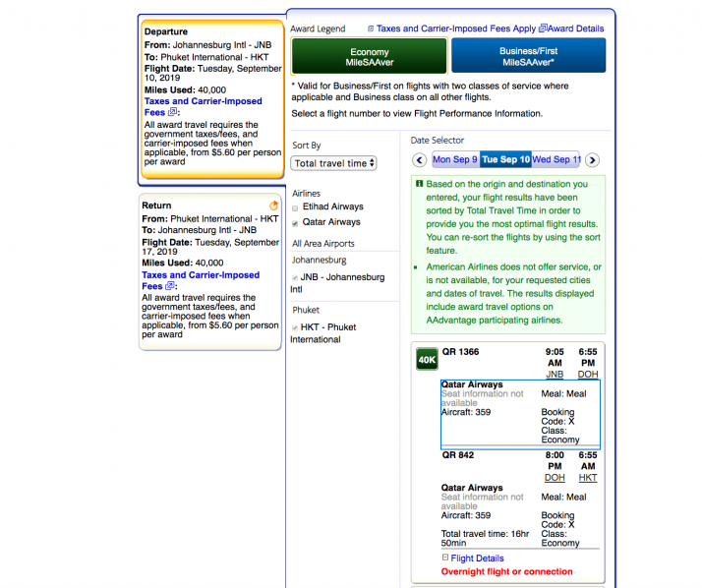Toggle the JNB - Johannesburg Intl checkbox
The width and height of the screenshot is (702, 588).
(x=296, y=278)
